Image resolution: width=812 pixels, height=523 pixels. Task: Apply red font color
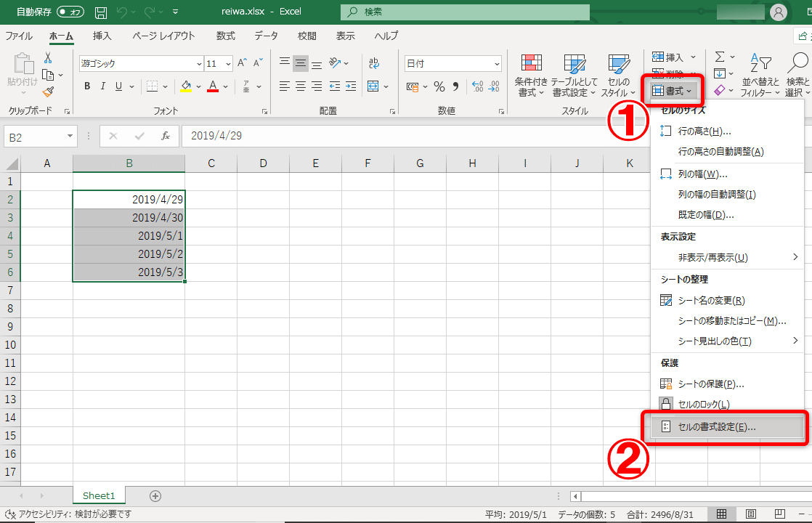213,86
